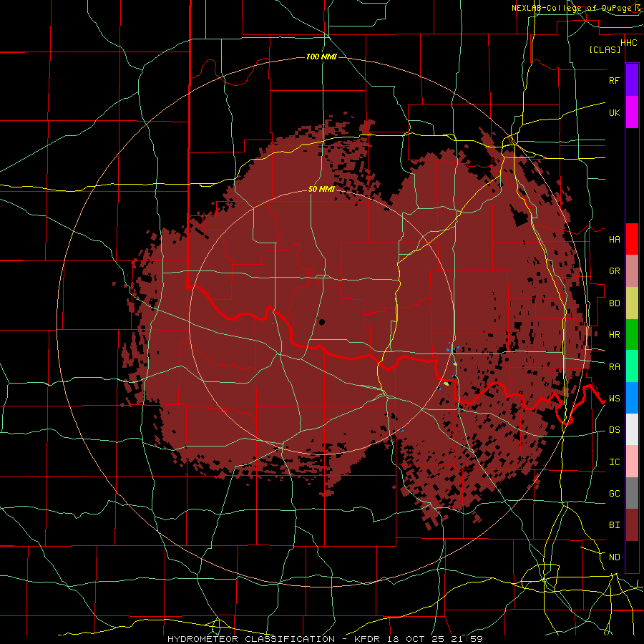Click the IC light pink legend swatch
644x644 pixels.
632,462
